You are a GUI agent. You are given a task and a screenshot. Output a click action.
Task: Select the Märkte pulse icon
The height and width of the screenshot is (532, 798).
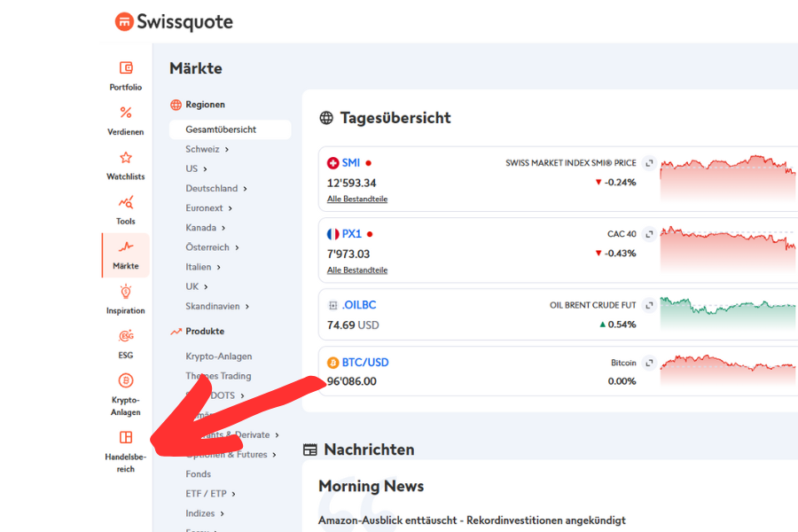pos(126,246)
